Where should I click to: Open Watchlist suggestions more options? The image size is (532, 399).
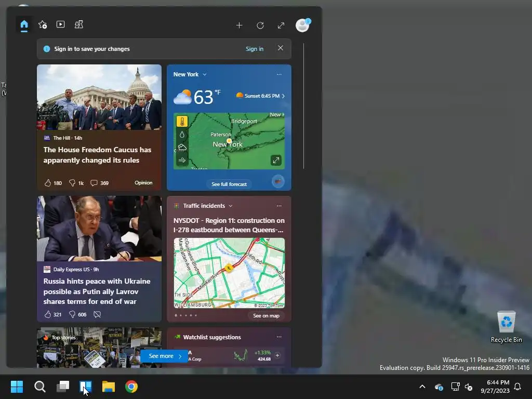coord(279,337)
